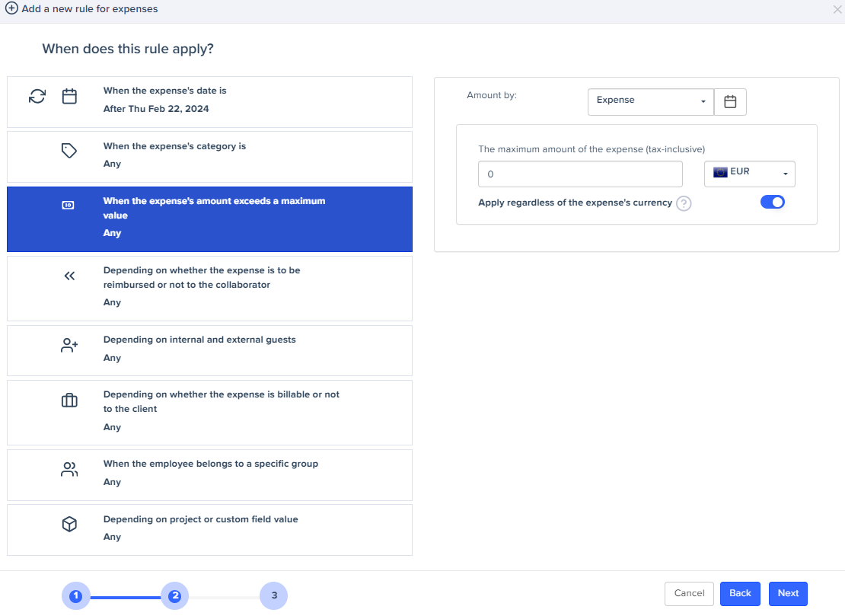Click the calendar icon in the date rule
Viewport: 845px width, 616px height.
pyautogui.click(x=69, y=97)
